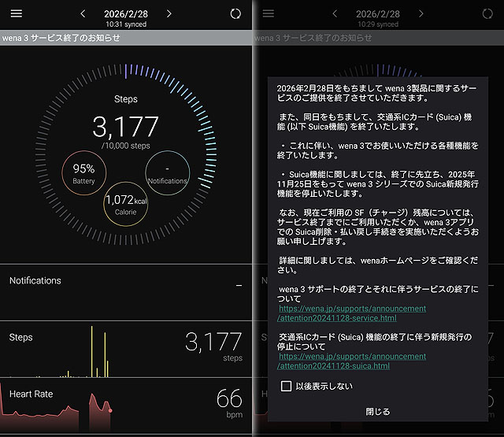Open the Battery 95% circle
This screenshot has height=437, width=504.
[84, 173]
